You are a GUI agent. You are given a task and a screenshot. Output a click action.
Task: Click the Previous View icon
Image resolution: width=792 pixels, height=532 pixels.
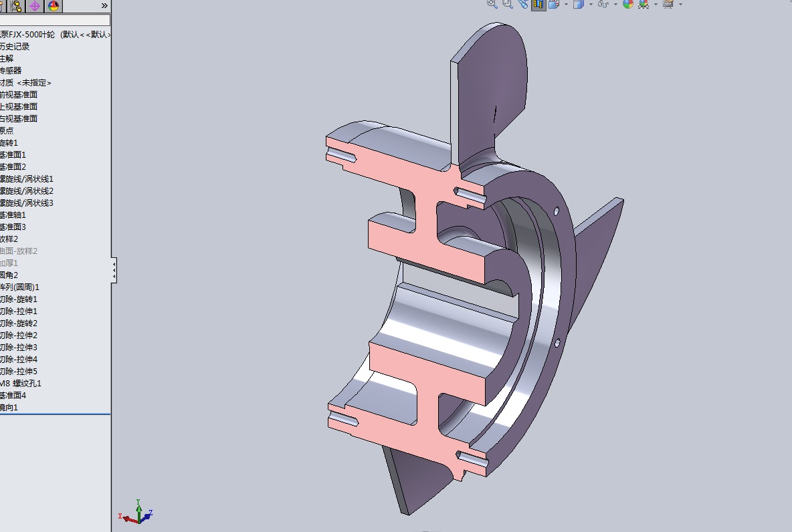(523, 4)
